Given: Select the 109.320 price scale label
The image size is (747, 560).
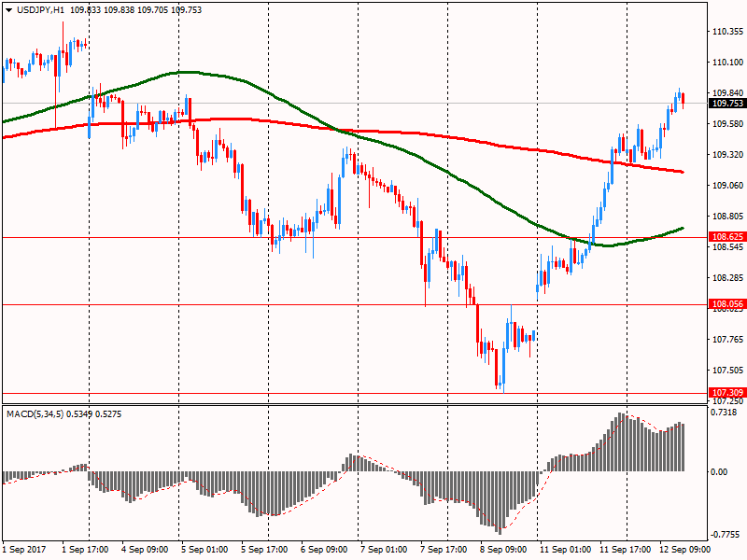Looking at the screenshot, I should click(x=727, y=154).
